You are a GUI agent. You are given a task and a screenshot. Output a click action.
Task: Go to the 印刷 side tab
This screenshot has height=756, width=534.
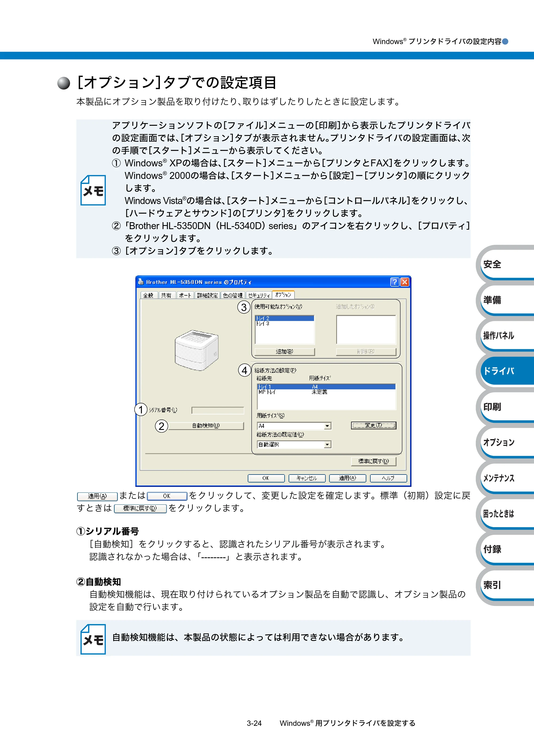(x=507, y=407)
